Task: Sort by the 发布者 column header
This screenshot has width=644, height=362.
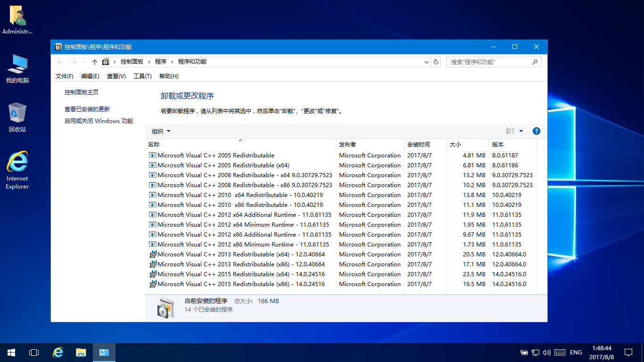Action: [370, 144]
